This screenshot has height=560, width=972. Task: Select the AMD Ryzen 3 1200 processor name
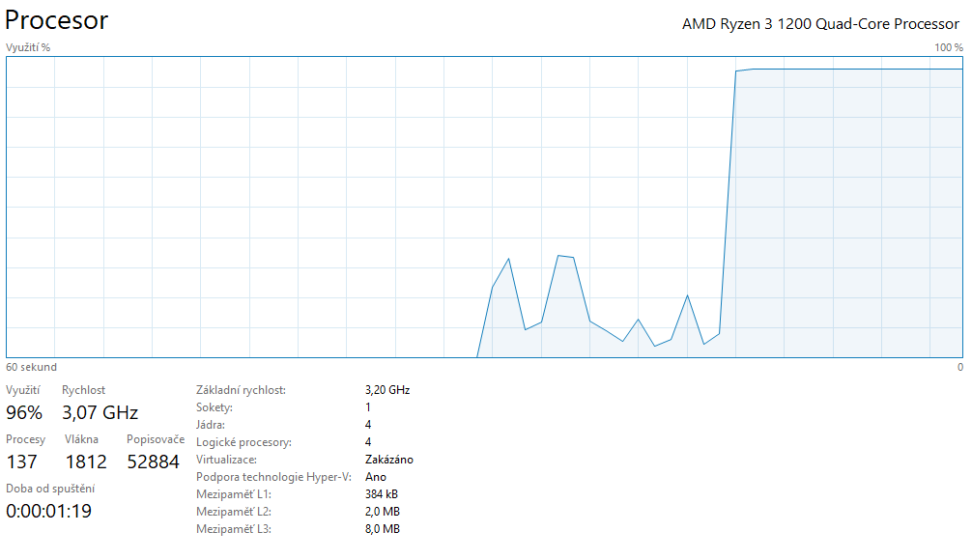[820, 24]
